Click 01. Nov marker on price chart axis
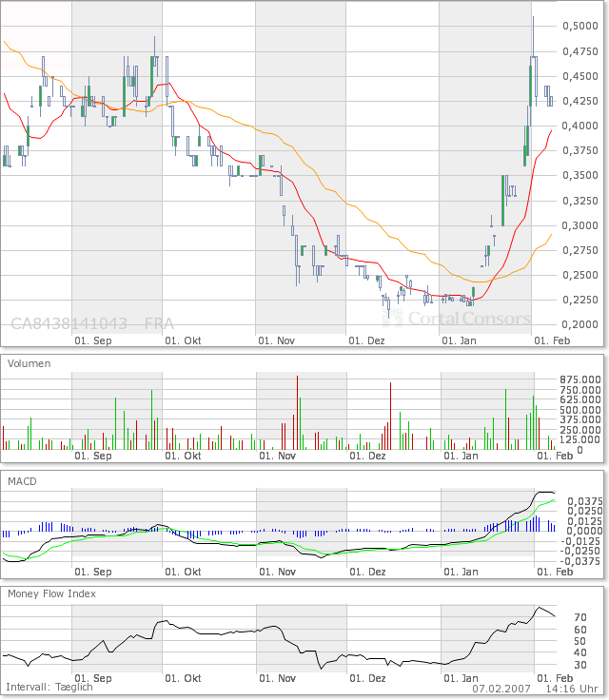This screenshot has height=700, width=609. click(276, 339)
